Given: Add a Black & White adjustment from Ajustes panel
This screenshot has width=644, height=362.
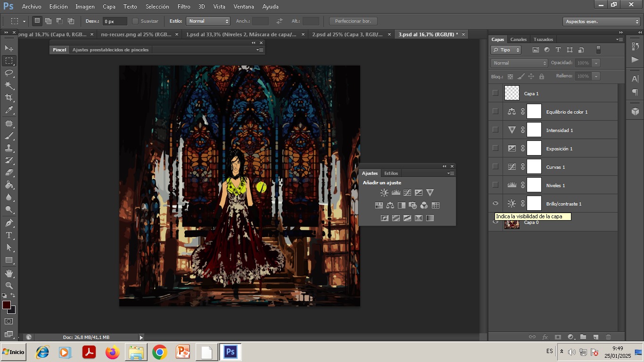Looking at the screenshot, I should click(401, 206).
